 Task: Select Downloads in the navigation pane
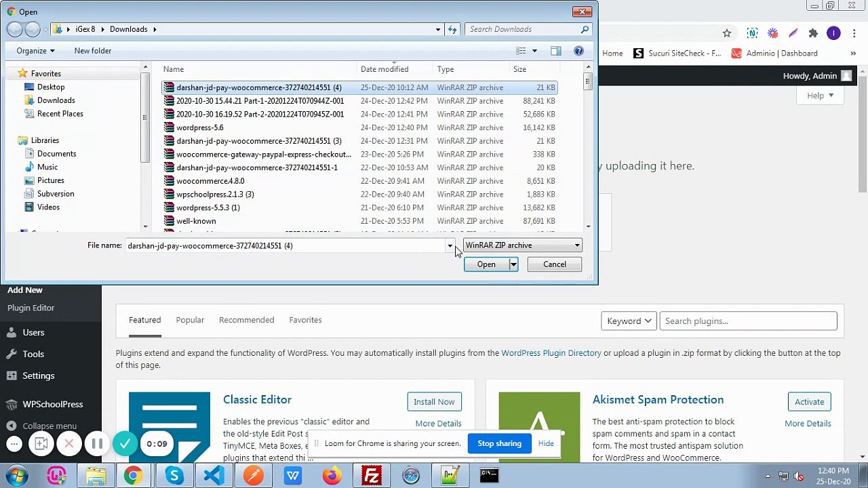[56, 100]
